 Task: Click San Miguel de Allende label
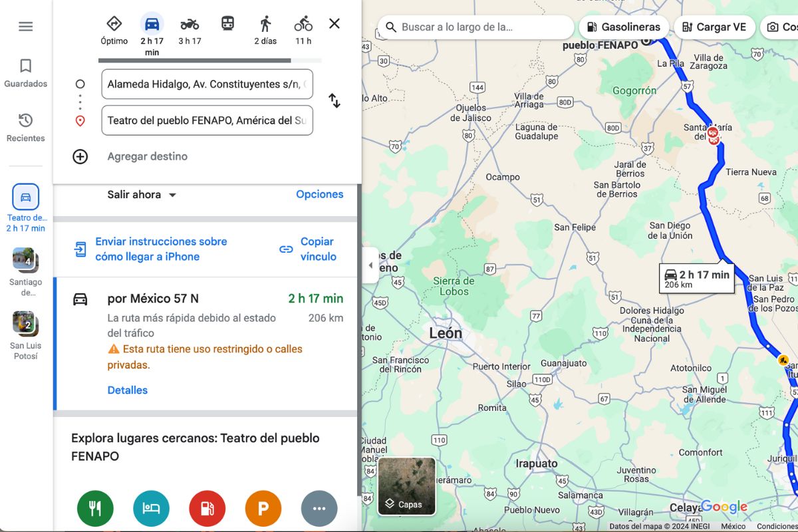tap(704, 394)
